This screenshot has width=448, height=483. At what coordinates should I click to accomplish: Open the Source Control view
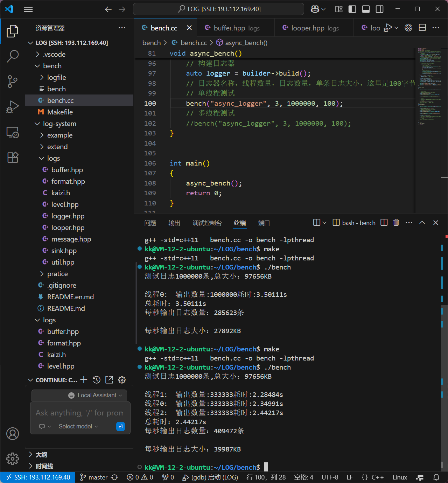coord(13,82)
